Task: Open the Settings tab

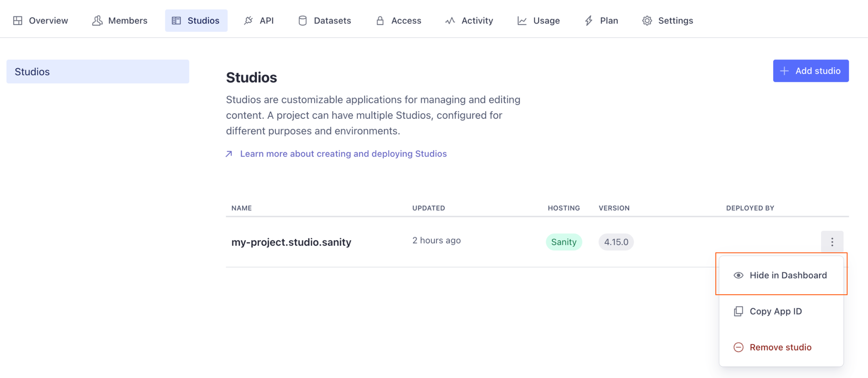Action: [668, 21]
